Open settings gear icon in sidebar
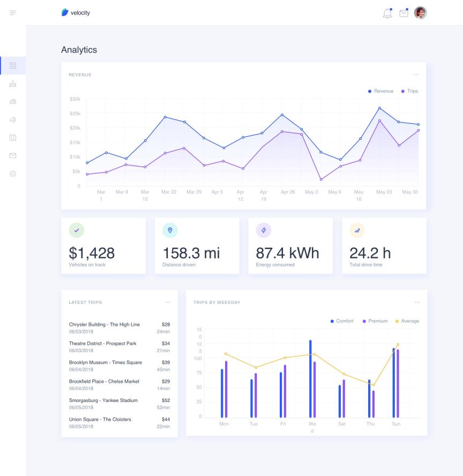This screenshot has height=476, width=463. 13,173
